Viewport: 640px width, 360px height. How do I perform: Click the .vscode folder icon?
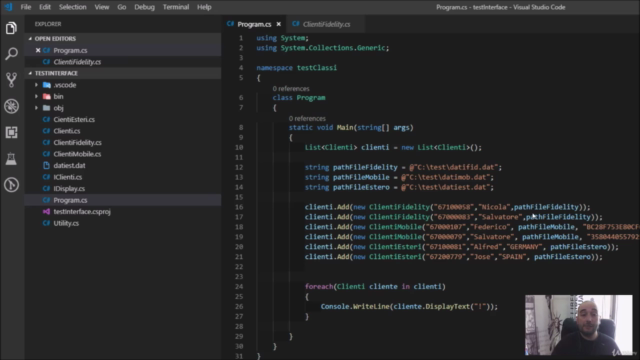pos(47,85)
